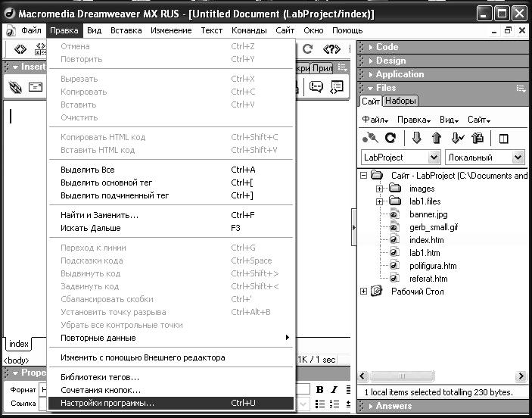The width and height of the screenshot is (532, 418).
Task: Click the Expand/Collapse site panel icon
Action: (x=503, y=139)
